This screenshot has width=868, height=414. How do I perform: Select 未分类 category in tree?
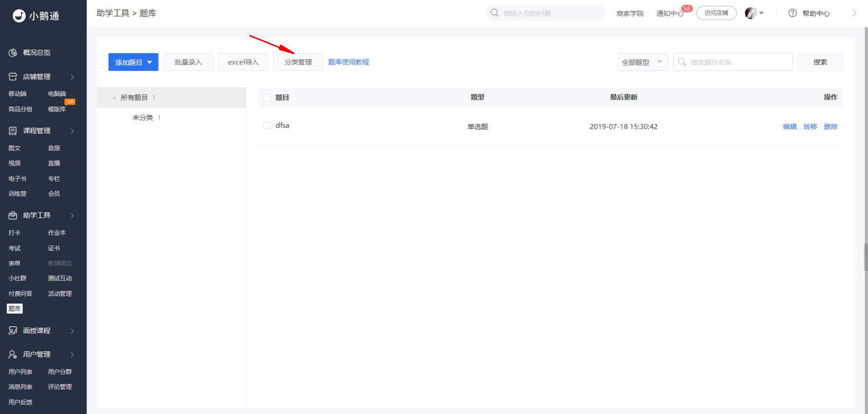click(143, 118)
